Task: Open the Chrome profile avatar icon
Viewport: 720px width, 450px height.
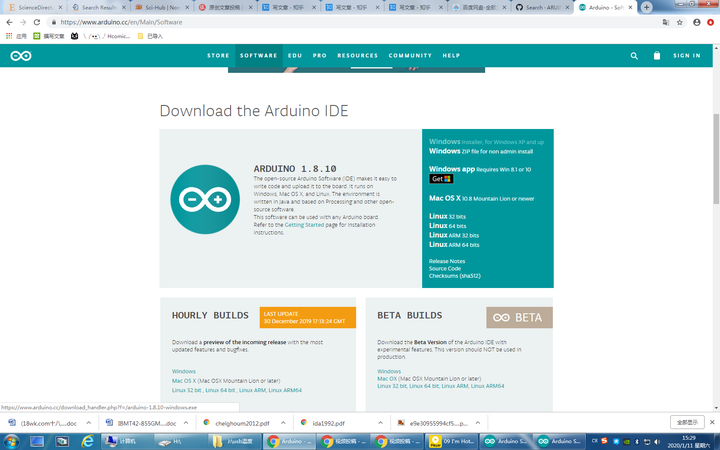Action: click(x=697, y=22)
